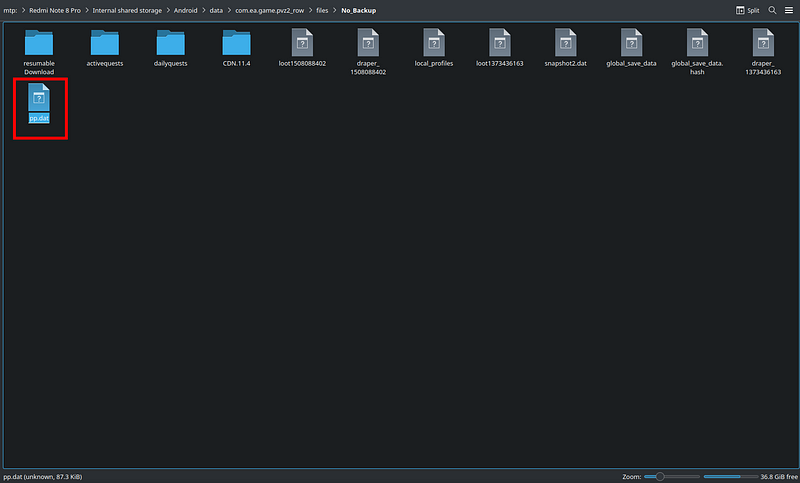Expand the chevron after files breadcrumb
The image size is (800, 483).
[x=335, y=10]
